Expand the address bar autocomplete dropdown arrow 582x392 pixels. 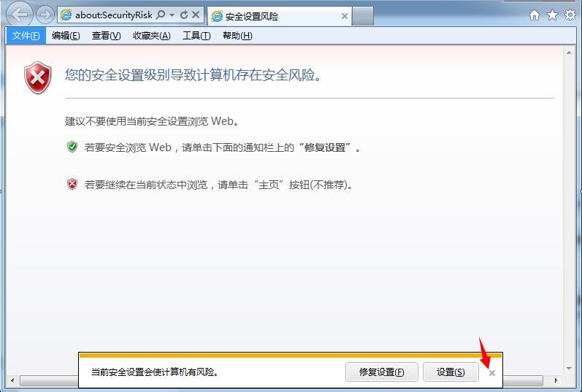coord(172,15)
